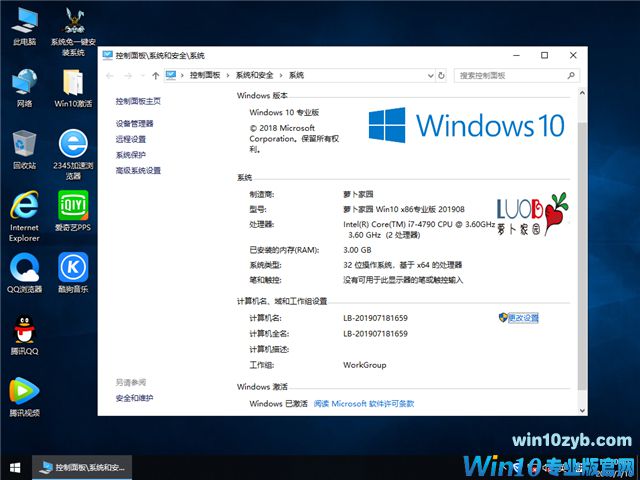Image resolution: width=640 pixels, height=480 pixels.
Task: Select the 腾讯QQ penguin icon
Action: (24, 335)
